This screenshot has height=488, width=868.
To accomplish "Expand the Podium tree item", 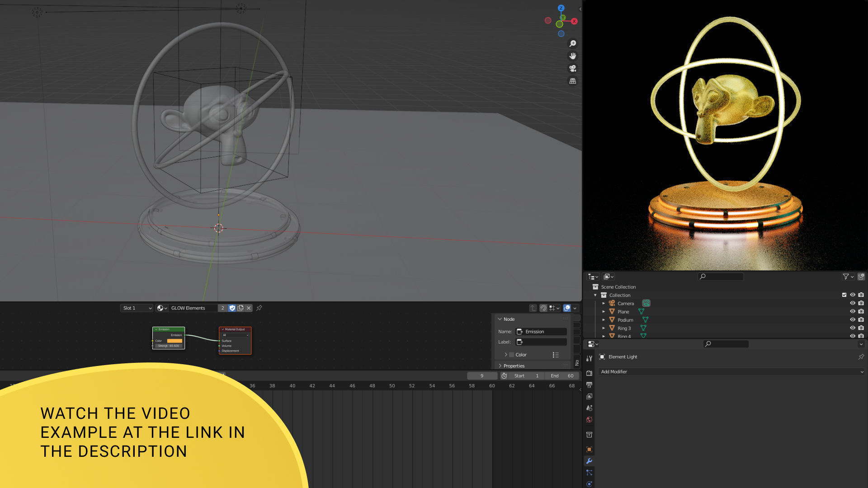I will click(x=604, y=319).
